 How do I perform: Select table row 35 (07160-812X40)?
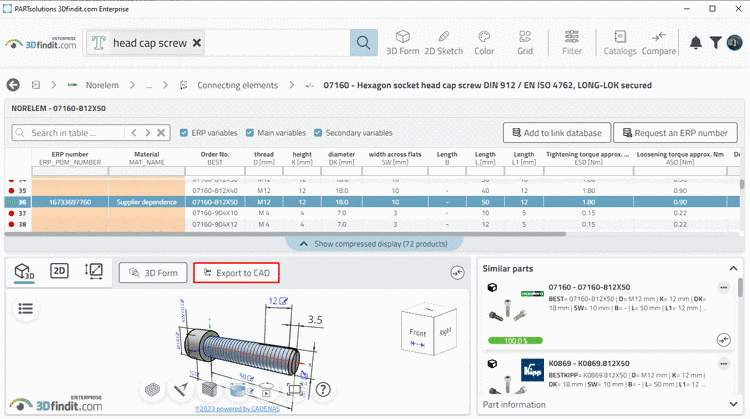[x=372, y=190]
